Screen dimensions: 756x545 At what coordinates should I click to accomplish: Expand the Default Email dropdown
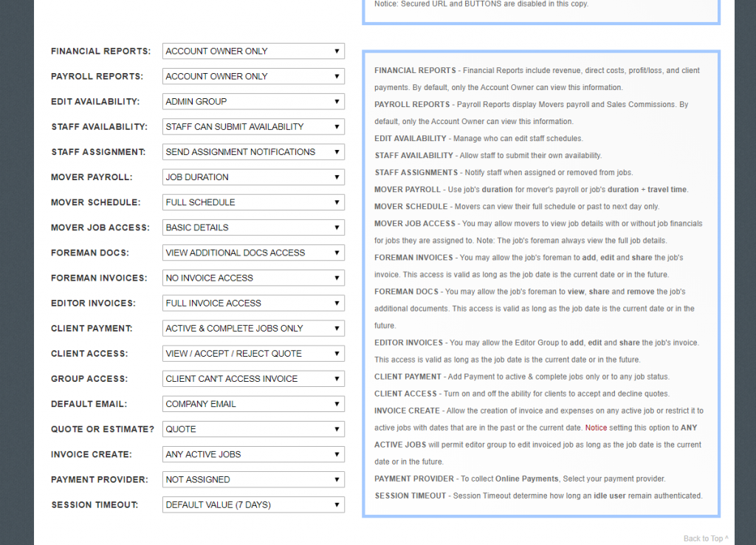tap(253, 404)
